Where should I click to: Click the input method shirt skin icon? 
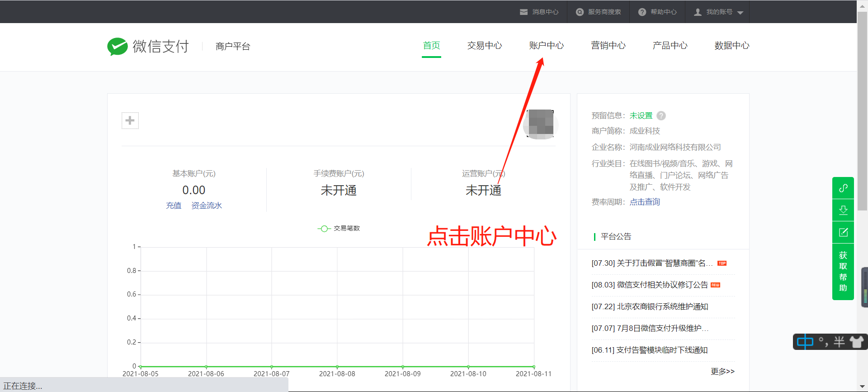[x=856, y=342]
